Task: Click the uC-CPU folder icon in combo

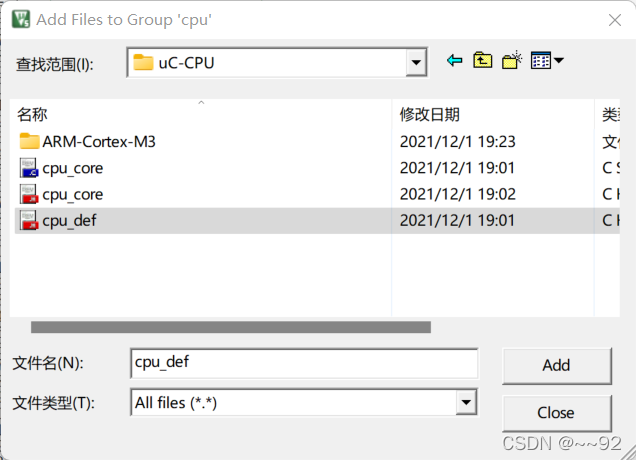Action: pyautogui.click(x=143, y=62)
